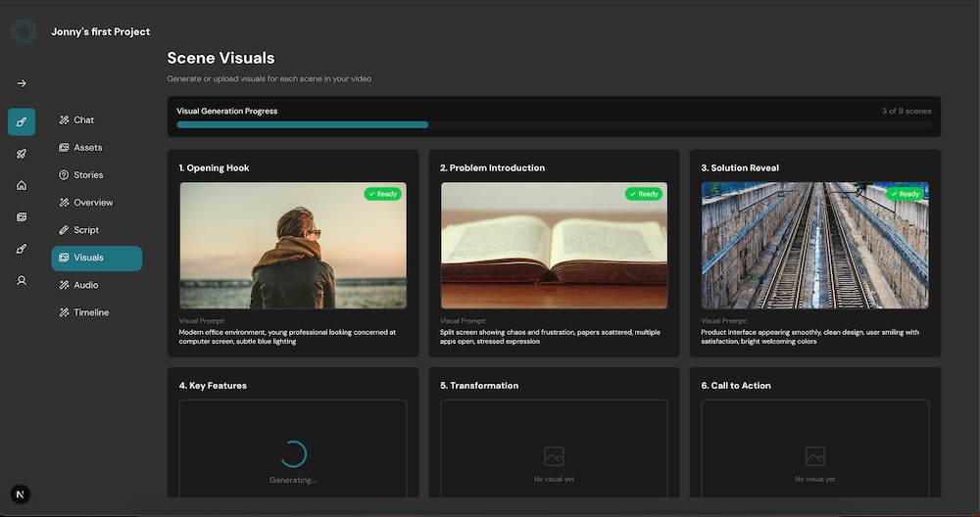
Task: Go to the Assets section
Action: click(87, 148)
